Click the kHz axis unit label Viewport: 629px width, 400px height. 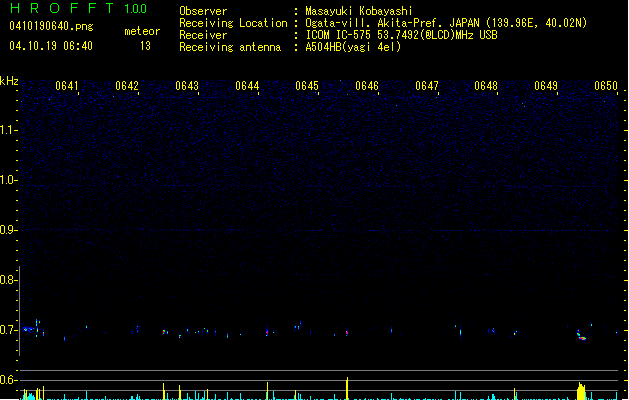pos(9,81)
